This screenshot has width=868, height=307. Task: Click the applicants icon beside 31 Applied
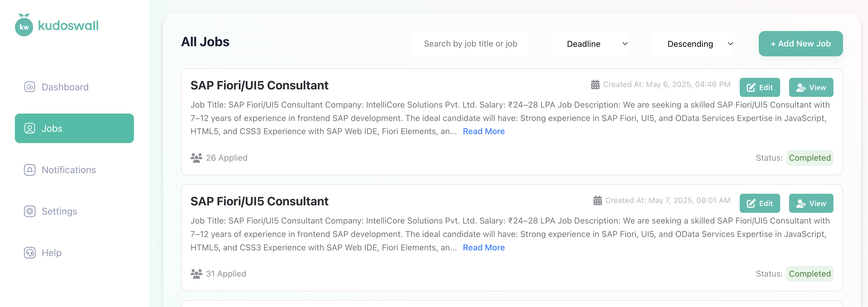[x=196, y=274]
